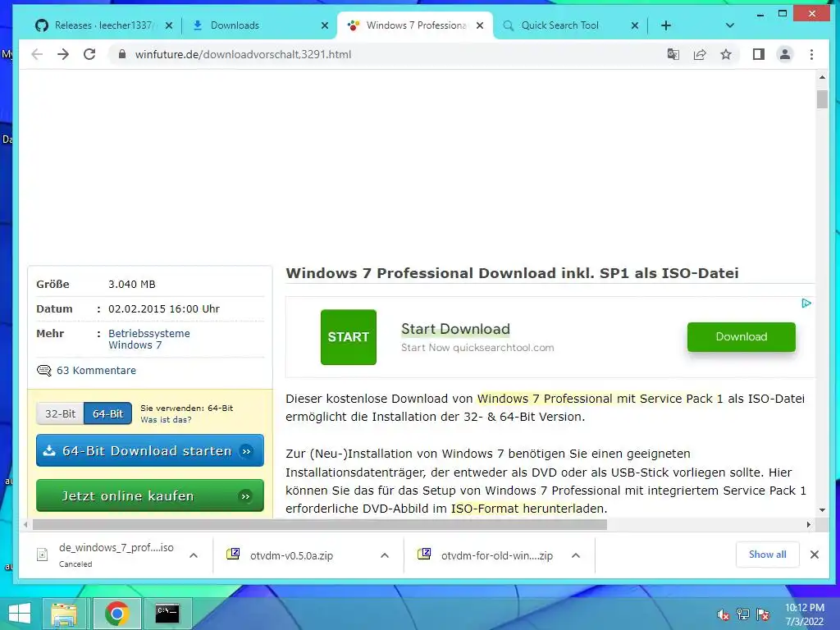Open a new tab with plus

pos(666,25)
